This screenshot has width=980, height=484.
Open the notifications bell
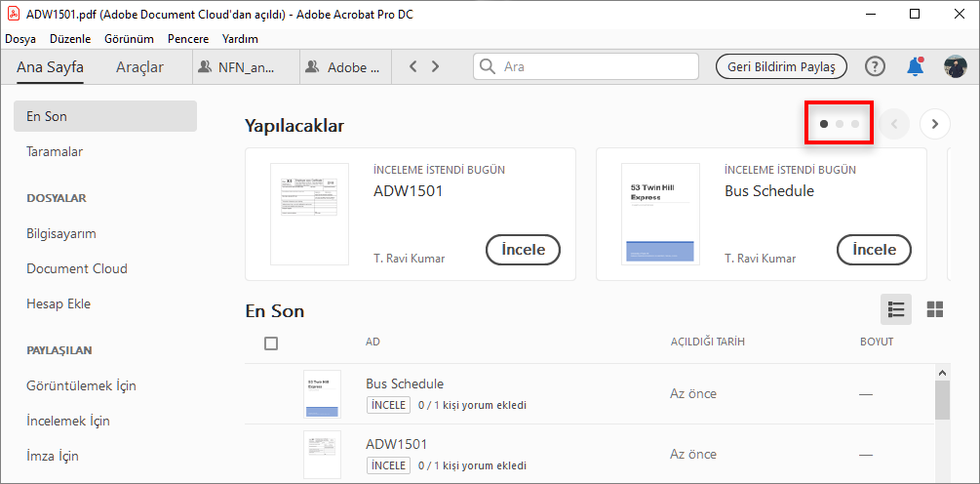pyautogui.click(x=915, y=66)
